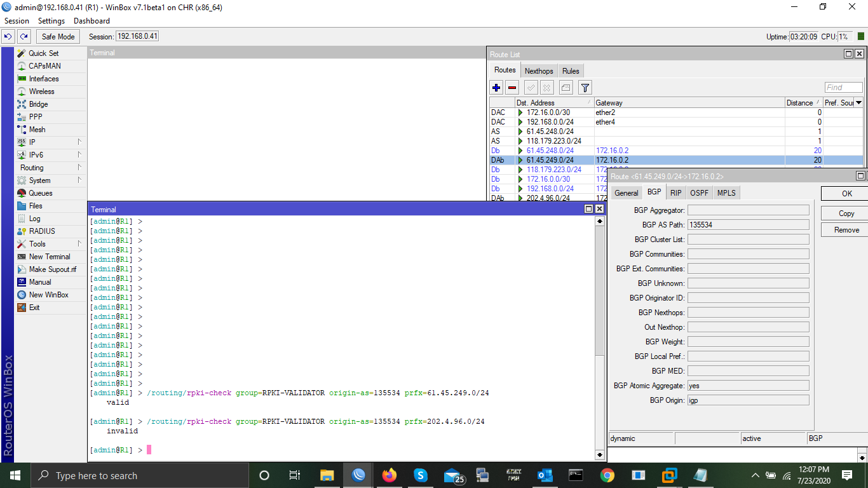Click the BGP Origin field
This screenshot has width=868, height=488.
749,400
